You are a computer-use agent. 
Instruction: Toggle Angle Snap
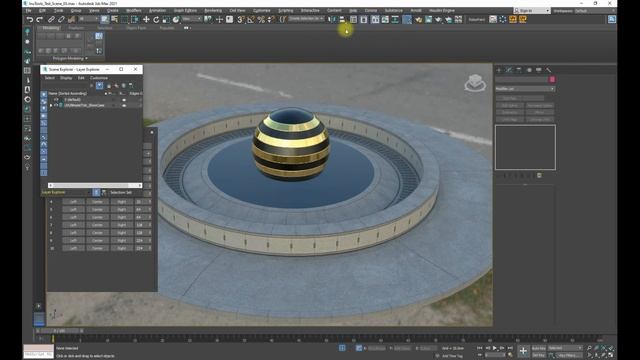pyautogui.click(x=251, y=19)
